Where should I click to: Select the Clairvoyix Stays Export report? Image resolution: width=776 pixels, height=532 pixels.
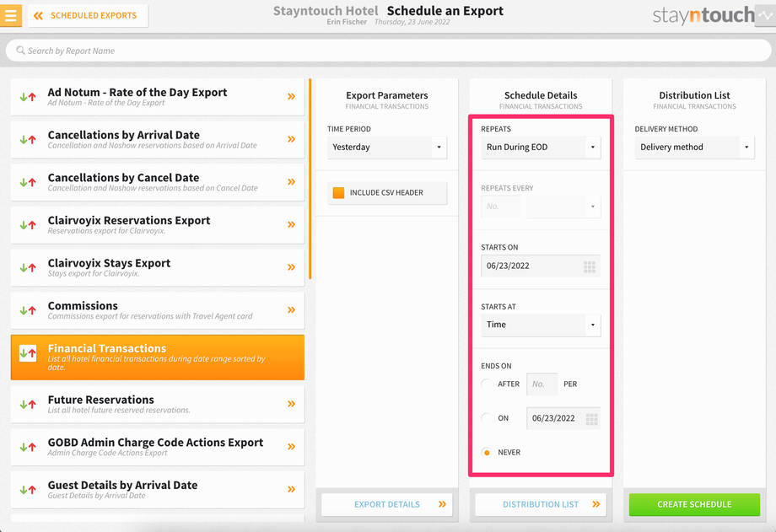[x=158, y=268]
